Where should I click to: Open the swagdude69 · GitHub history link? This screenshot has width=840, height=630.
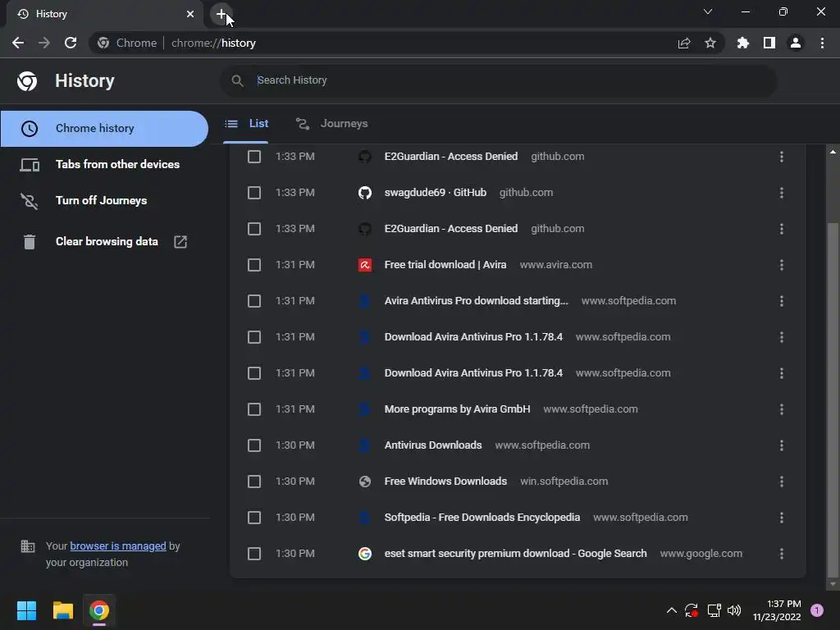coord(435,193)
